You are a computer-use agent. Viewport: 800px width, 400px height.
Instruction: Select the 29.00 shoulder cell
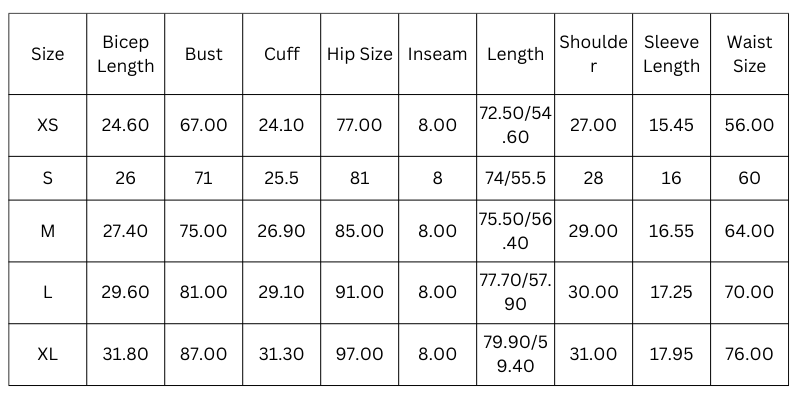point(593,231)
